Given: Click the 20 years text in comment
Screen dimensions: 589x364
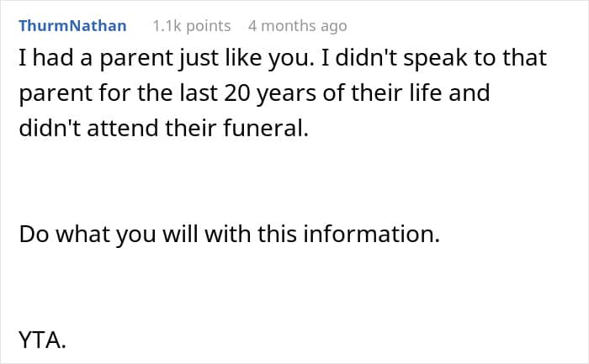Looking at the screenshot, I should click(x=270, y=93).
